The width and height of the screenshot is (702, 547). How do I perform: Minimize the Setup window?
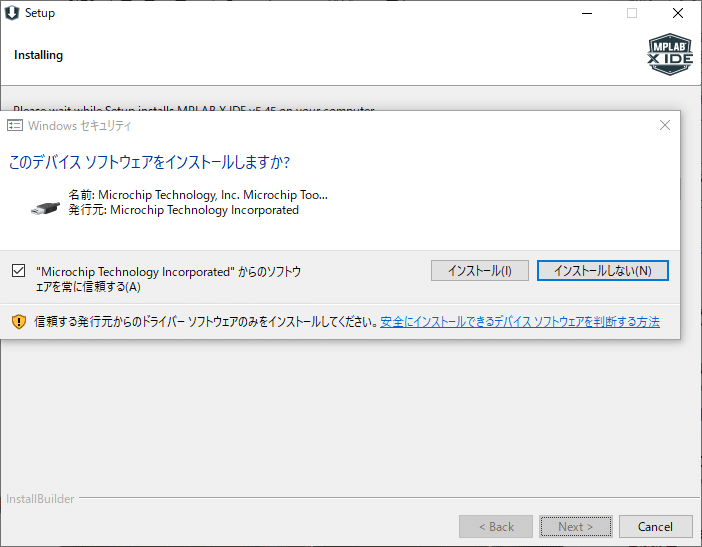click(587, 13)
